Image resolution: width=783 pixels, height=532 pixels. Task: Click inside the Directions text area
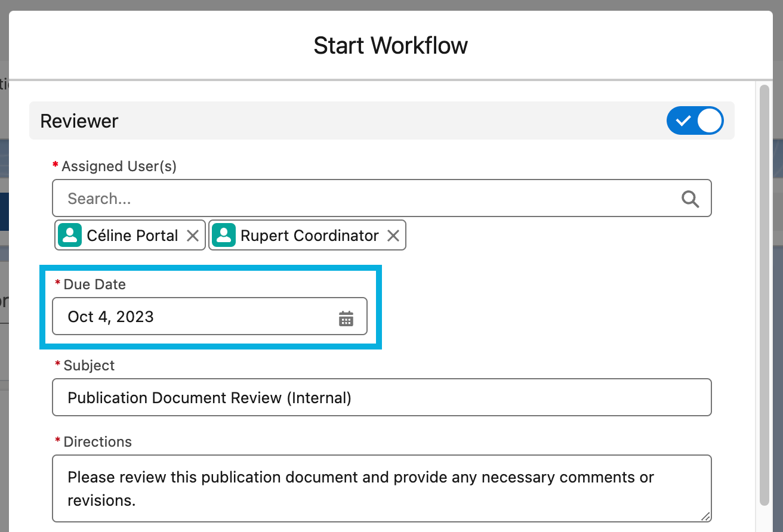coord(382,488)
